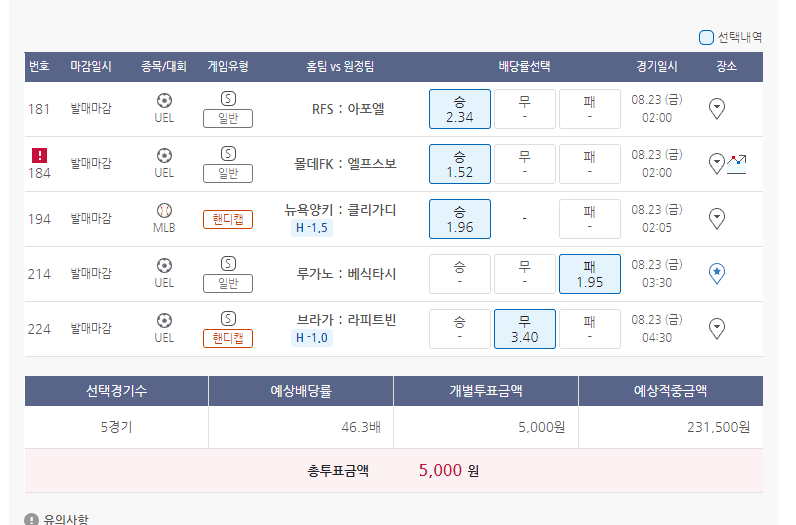Click the 마감일시 column header

point(91,67)
